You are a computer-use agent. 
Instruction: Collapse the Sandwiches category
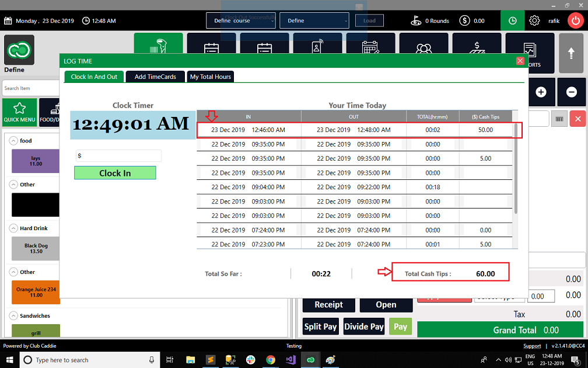pyautogui.click(x=13, y=315)
